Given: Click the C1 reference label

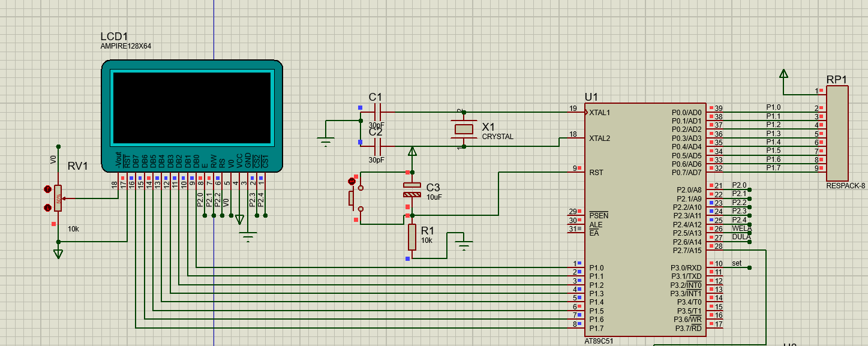Looking at the screenshot, I should 376,97.
